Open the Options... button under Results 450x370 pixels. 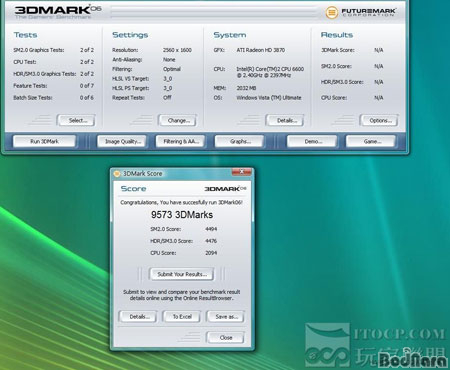[x=379, y=120]
